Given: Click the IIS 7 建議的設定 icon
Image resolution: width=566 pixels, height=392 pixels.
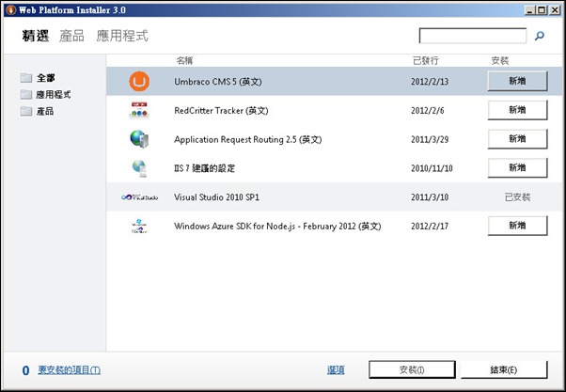Looking at the screenshot, I should (139, 168).
